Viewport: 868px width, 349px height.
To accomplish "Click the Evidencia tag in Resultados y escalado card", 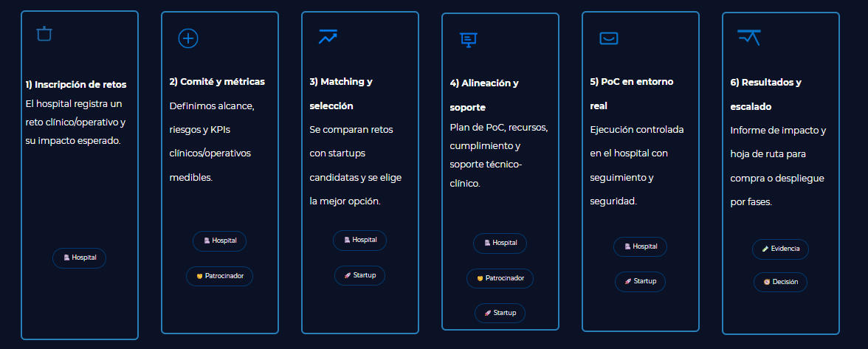I will (x=780, y=249).
